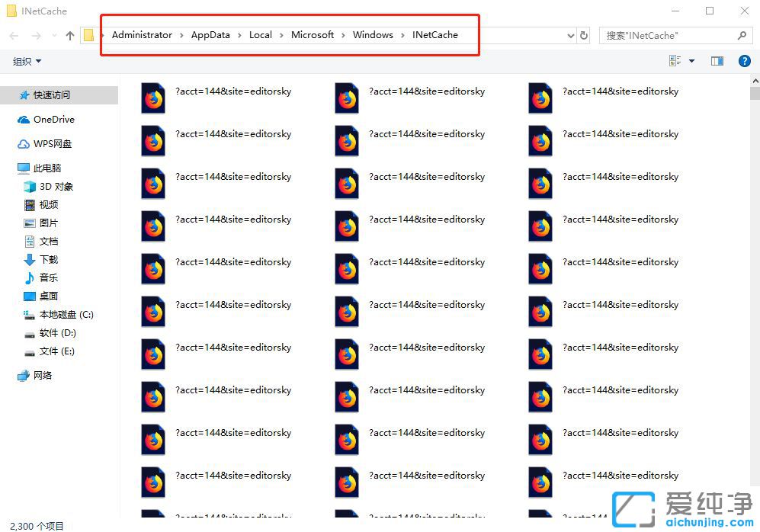Click the Up arrow to parent folder
This screenshot has width=760, height=532.
point(69,34)
